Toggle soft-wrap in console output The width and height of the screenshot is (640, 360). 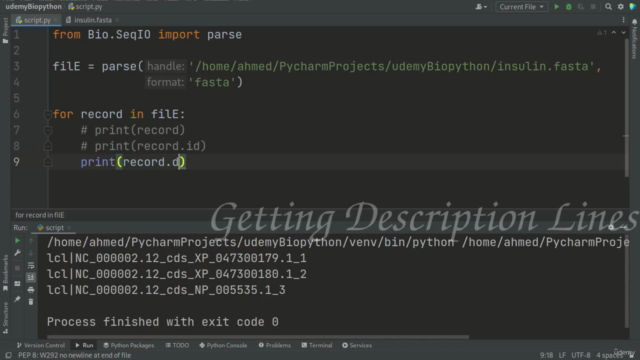(31, 265)
